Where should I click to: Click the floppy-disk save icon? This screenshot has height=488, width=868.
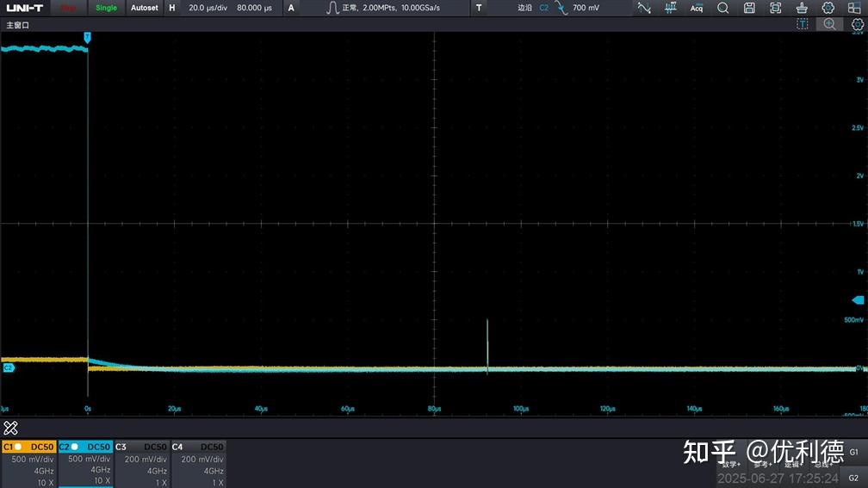pyautogui.click(x=749, y=8)
